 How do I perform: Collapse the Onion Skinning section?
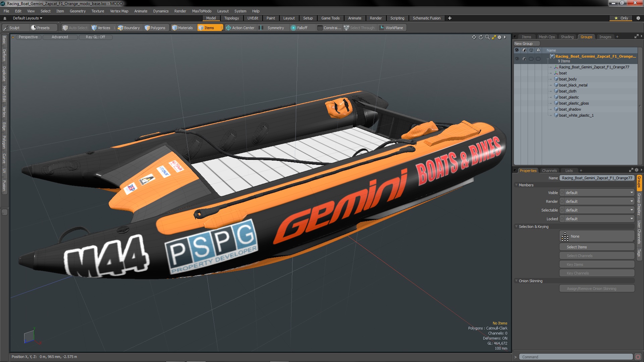[x=517, y=281]
